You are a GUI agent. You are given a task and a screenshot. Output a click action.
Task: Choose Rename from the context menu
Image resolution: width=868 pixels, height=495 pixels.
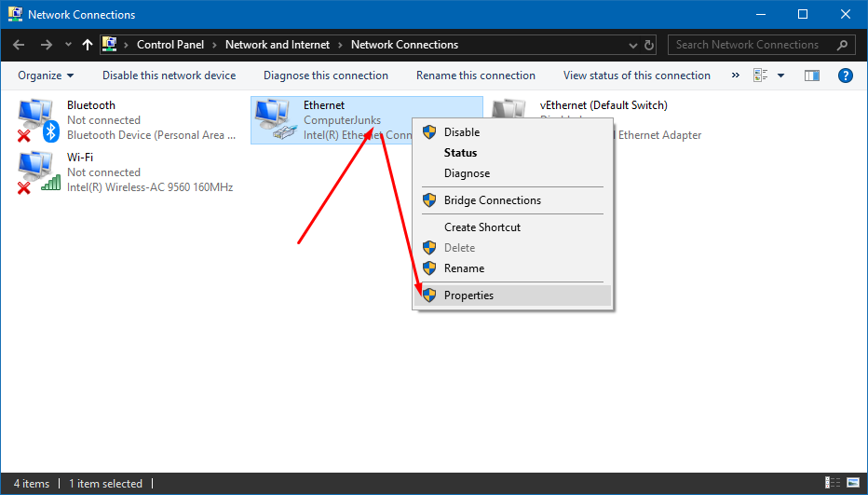pyautogui.click(x=512, y=268)
